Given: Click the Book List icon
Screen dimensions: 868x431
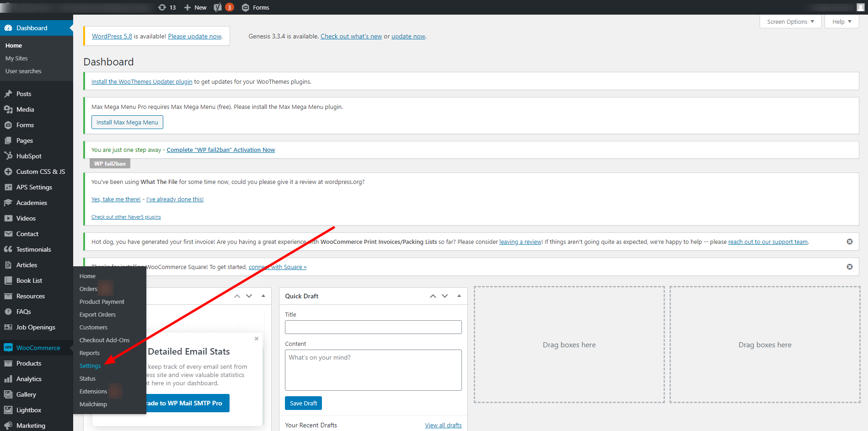Looking at the screenshot, I should pos(8,280).
